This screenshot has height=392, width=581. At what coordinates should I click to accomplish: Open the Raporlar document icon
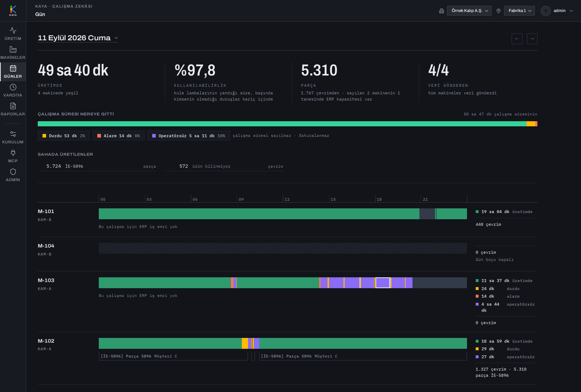pyautogui.click(x=13, y=106)
